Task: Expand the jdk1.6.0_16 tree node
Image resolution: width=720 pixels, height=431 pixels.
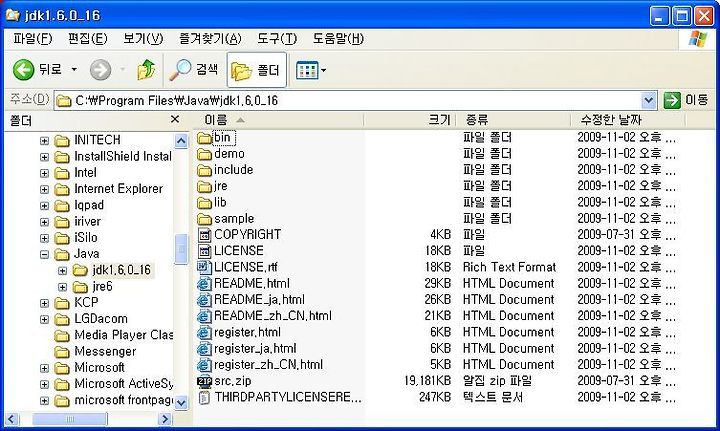Action: point(62,270)
